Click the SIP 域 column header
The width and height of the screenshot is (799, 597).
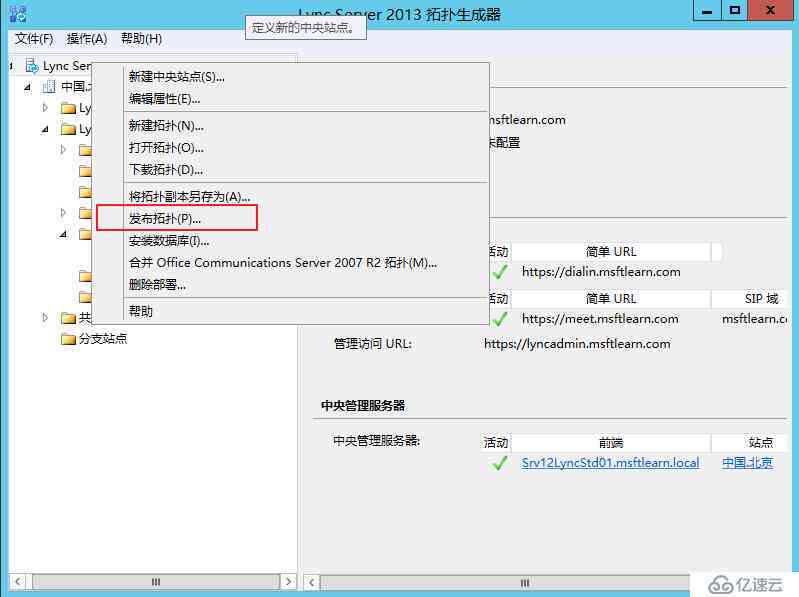click(x=750, y=298)
